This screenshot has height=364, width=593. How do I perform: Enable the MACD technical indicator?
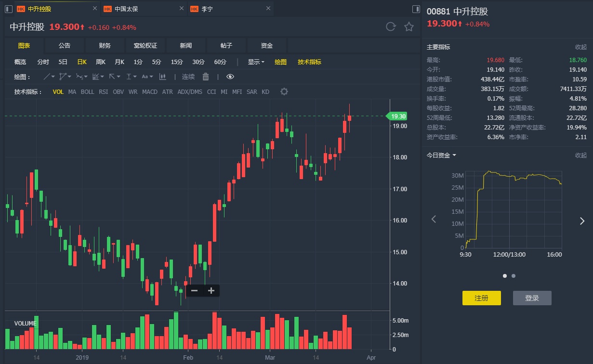coord(150,91)
